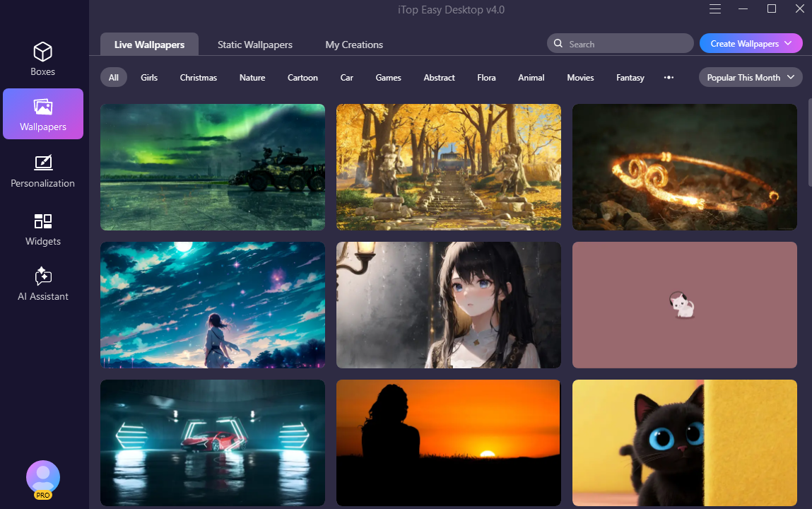Image resolution: width=812 pixels, height=509 pixels.
Task: Switch to the Static Wallpapers tab
Action: pyautogui.click(x=254, y=45)
